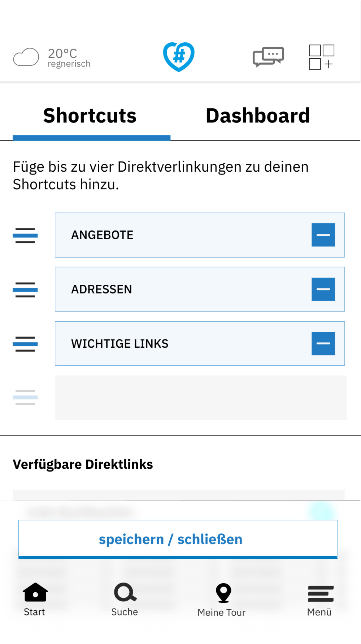The image size is (361, 644).
Task: Switch to the Shortcuts tab
Action: click(90, 116)
